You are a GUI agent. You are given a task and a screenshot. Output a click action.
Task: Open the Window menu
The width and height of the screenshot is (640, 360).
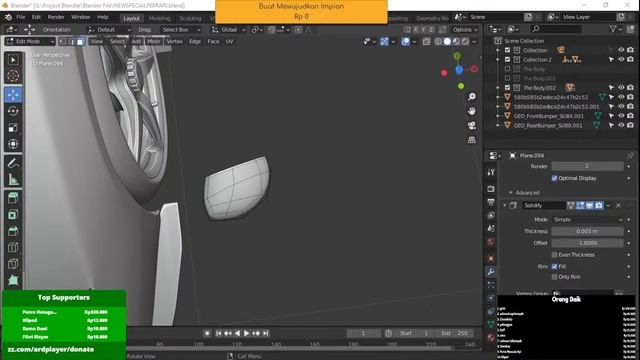coord(80,17)
